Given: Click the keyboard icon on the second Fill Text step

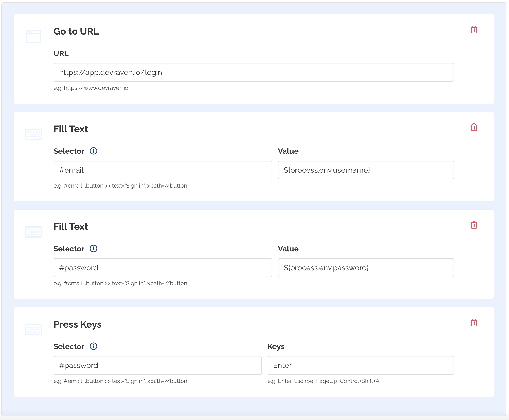Looking at the screenshot, I should pyautogui.click(x=34, y=232).
